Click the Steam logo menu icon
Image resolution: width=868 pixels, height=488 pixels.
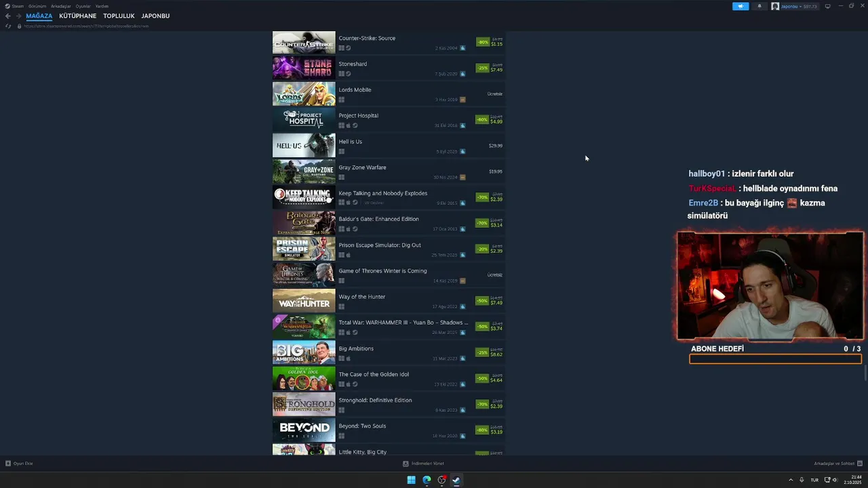[7, 6]
